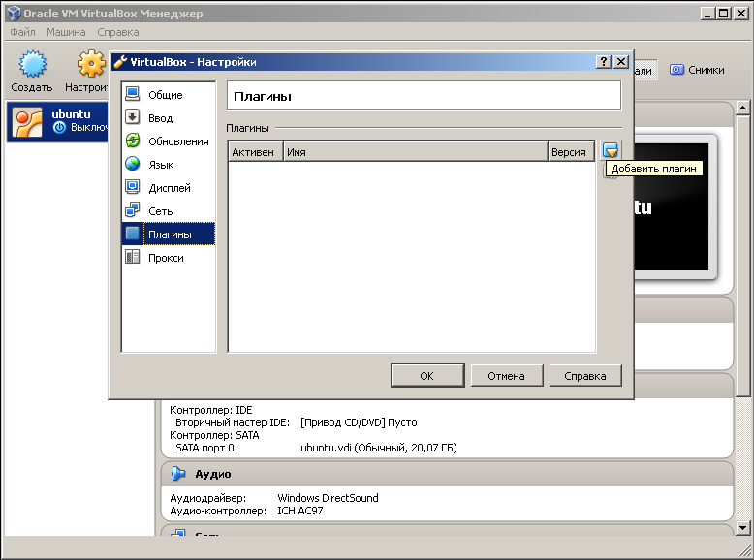Select the ubuntu virtual machine entry

(58, 121)
